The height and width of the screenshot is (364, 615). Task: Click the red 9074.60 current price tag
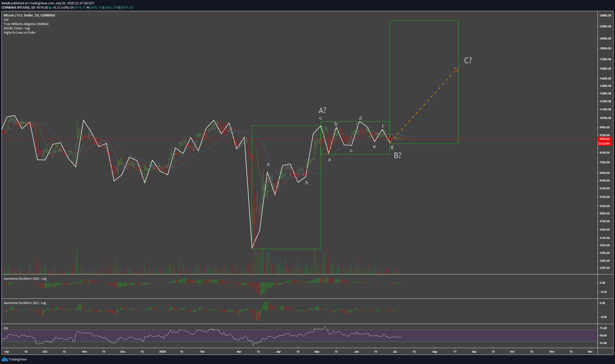tap(605, 139)
